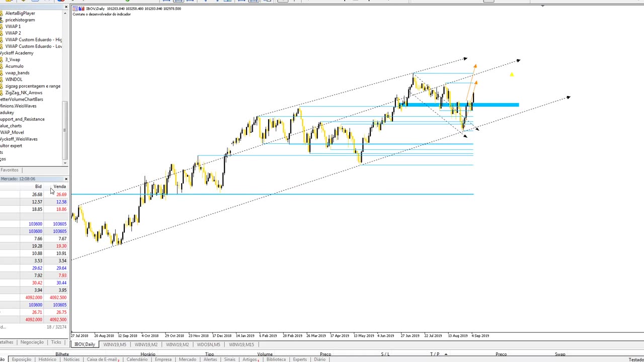The image size is (644, 362).
Task: Switch to WINV19,M15 chart tab
Action: (242, 344)
